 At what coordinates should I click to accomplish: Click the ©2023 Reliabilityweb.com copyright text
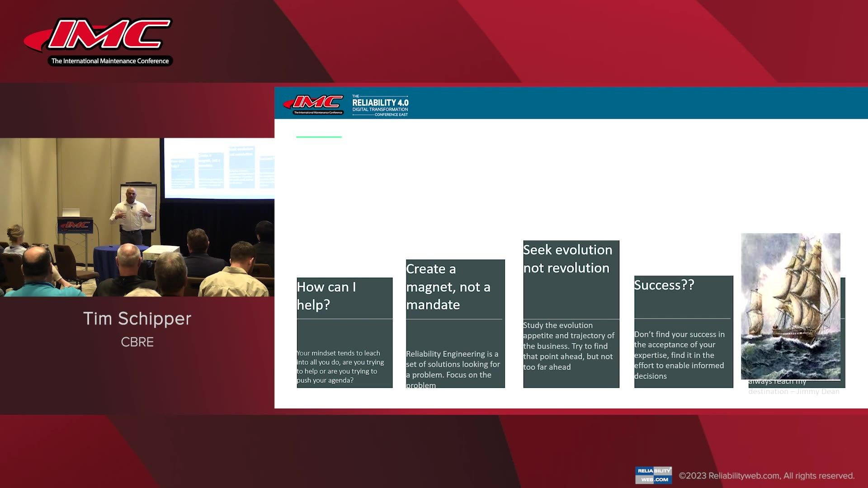point(766,476)
